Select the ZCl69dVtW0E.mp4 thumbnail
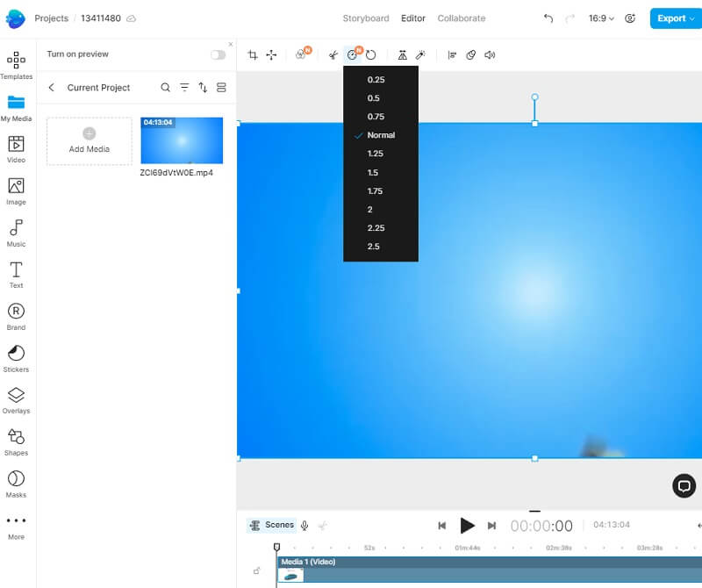 (182, 140)
